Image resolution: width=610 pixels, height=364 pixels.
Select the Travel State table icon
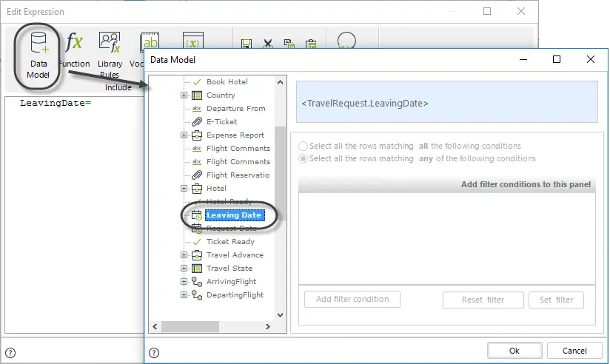point(197,269)
